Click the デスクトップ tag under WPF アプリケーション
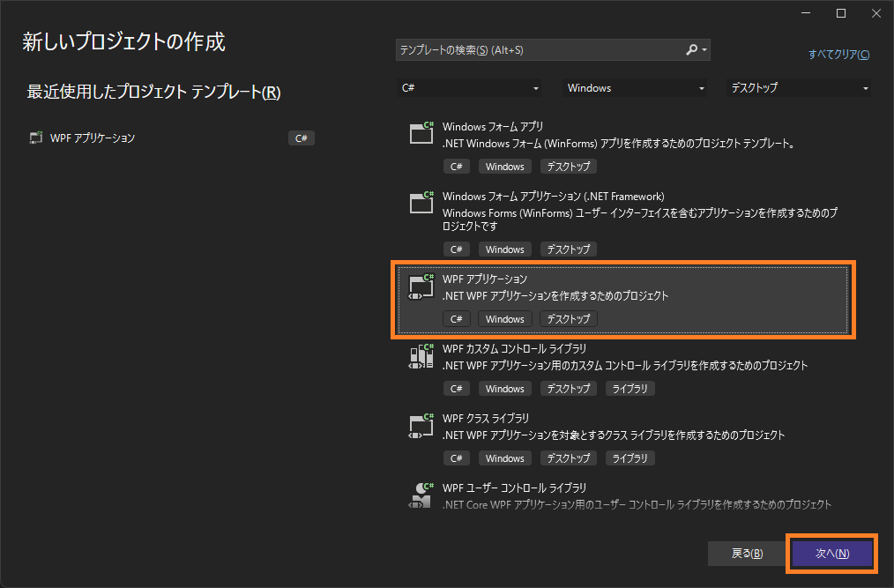The width and height of the screenshot is (894, 588). 569,319
